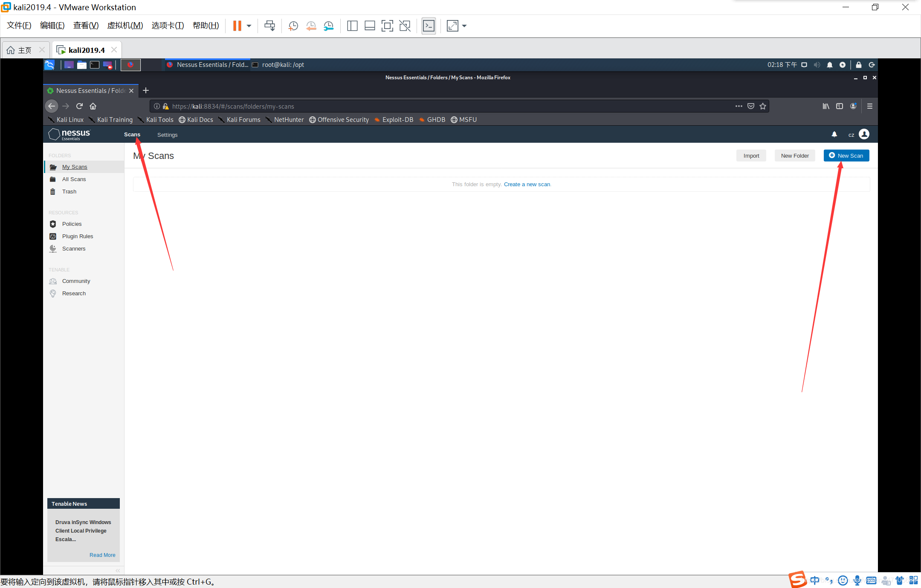Click the Trash folder icon
Screen dimensions: 921x588
[53, 192]
